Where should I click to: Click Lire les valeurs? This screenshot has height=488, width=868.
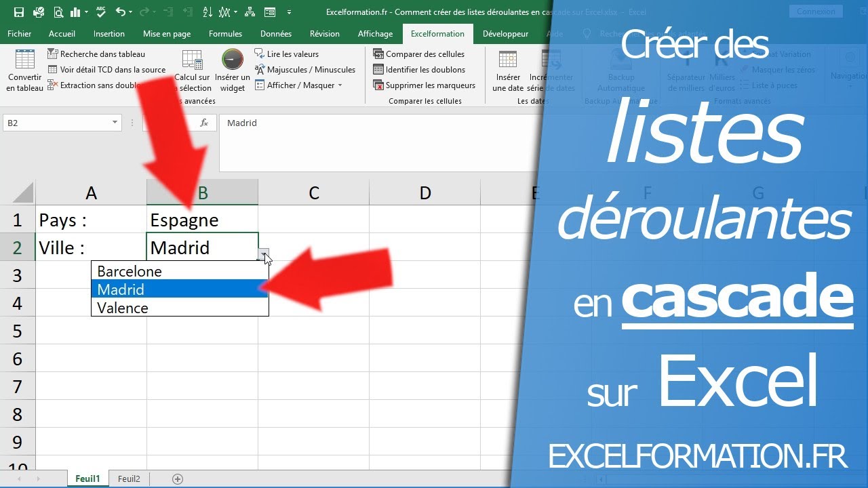pyautogui.click(x=287, y=54)
